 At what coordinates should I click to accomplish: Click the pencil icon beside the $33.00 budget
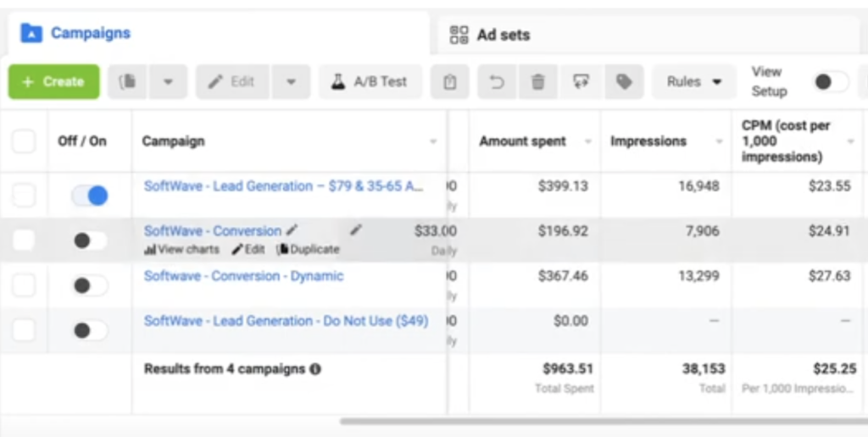(356, 230)
